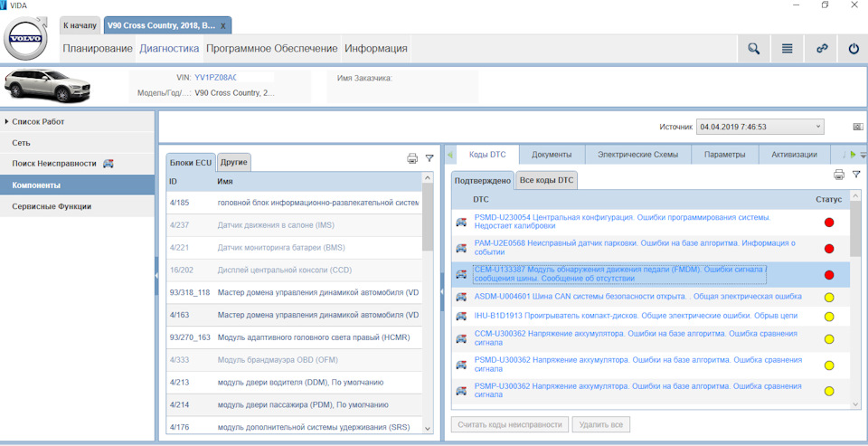Viewport: 868px width, 446px height.
Task: Click the snapshot icon next to source date
Action: coord(858,127)
